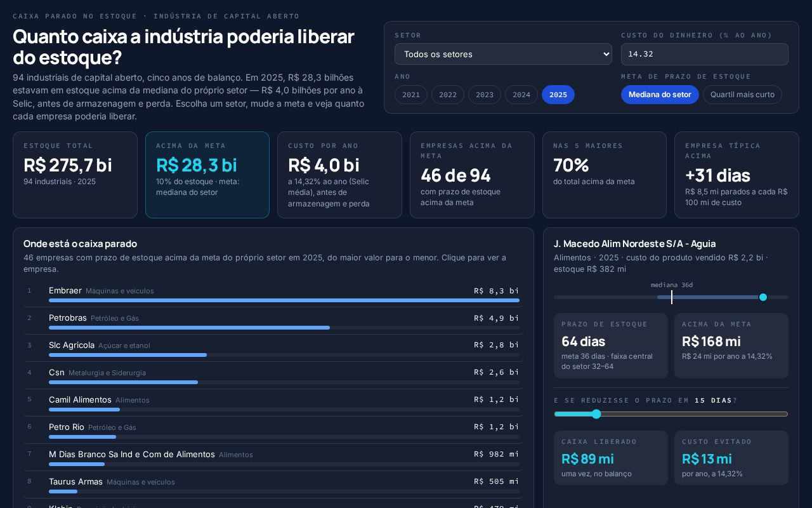This screenshot has width=812, height=508.
Task: Select year 2022
Action: (x=448, y=95)
